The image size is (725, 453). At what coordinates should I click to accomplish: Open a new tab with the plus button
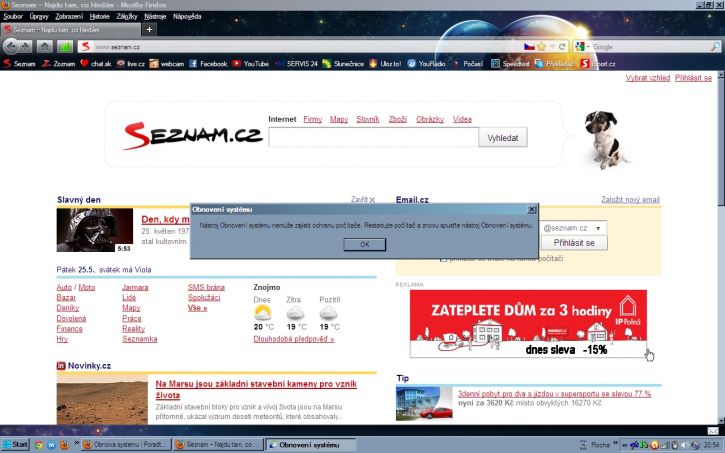tap(149, 30)
